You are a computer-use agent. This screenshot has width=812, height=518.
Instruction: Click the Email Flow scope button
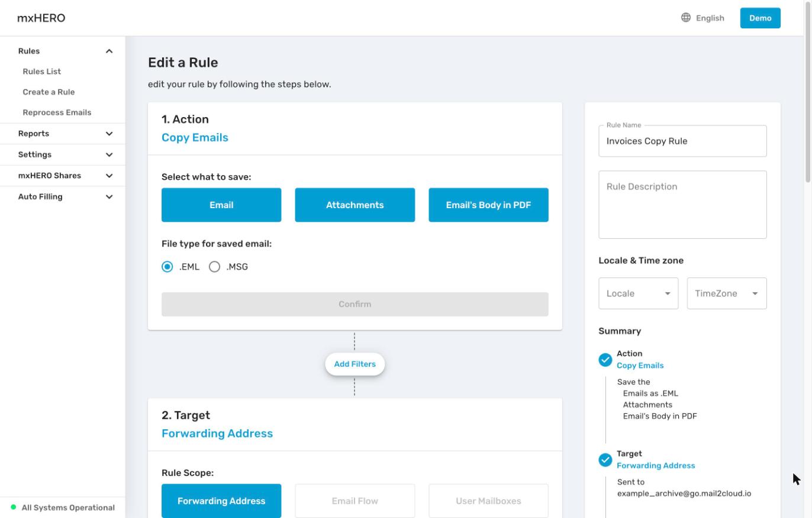pyautogui.click(x=355, y=501)
